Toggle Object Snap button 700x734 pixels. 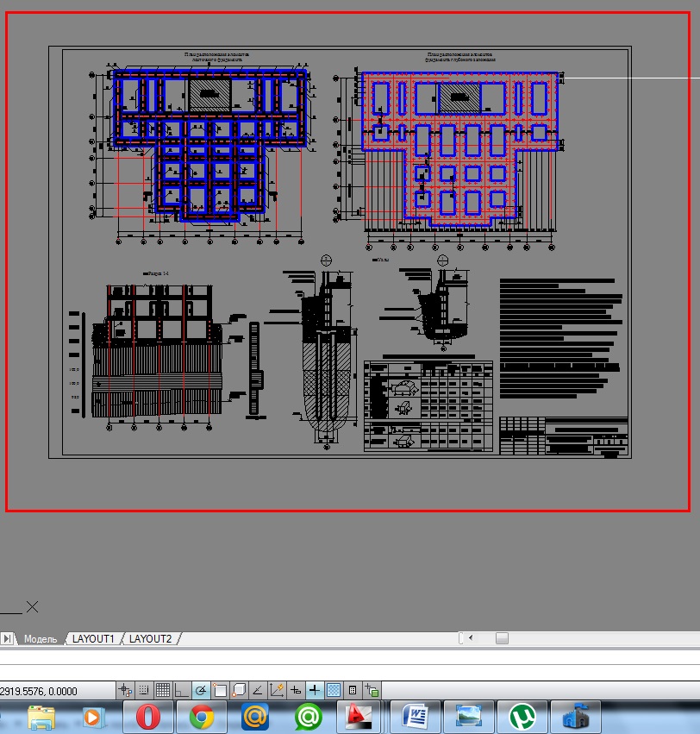(x=220, y=690)
